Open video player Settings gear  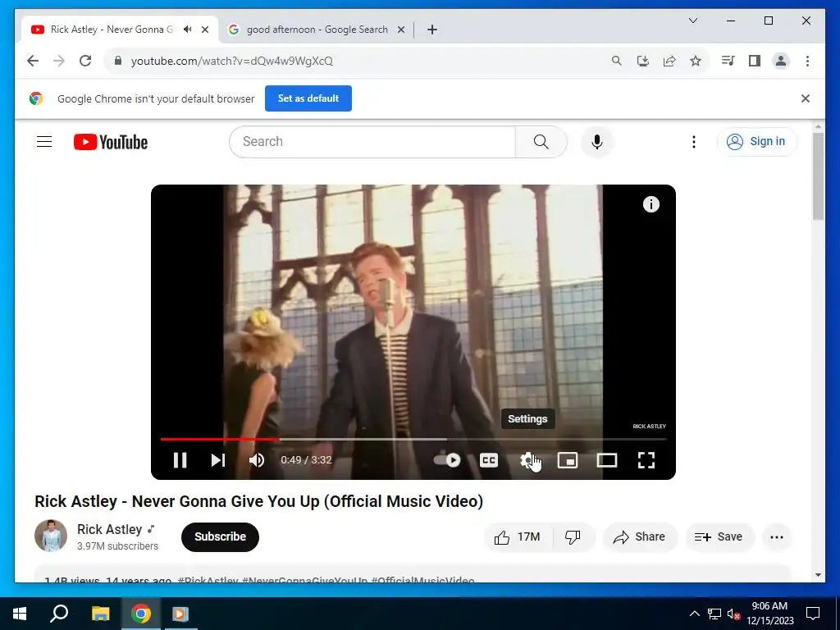pos(528,460)
